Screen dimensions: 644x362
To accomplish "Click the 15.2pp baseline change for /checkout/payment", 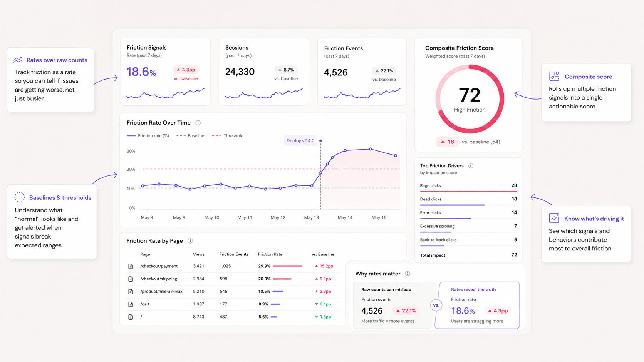I will click(324, 266).
